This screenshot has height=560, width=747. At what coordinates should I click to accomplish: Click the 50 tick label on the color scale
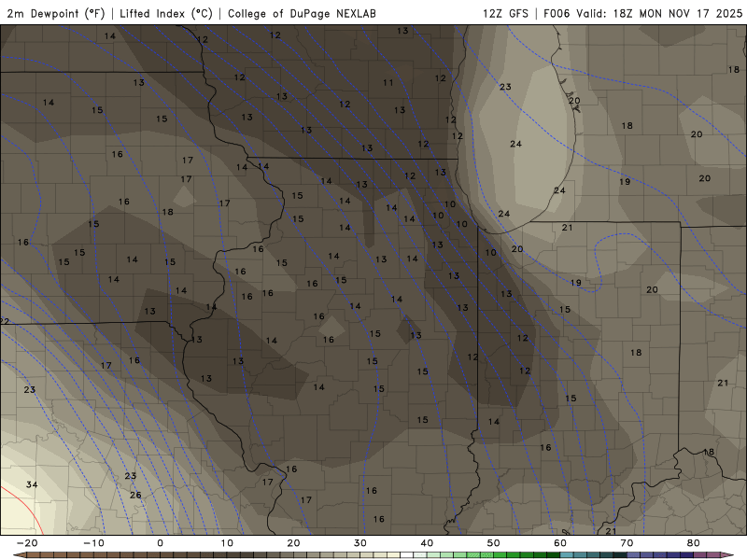tap(494, 543)
